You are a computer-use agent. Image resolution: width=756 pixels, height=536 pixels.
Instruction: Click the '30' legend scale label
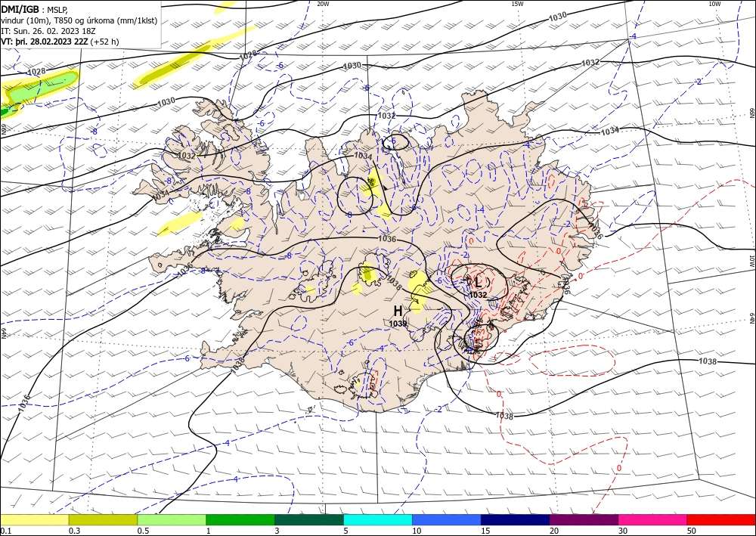[623, 531]
